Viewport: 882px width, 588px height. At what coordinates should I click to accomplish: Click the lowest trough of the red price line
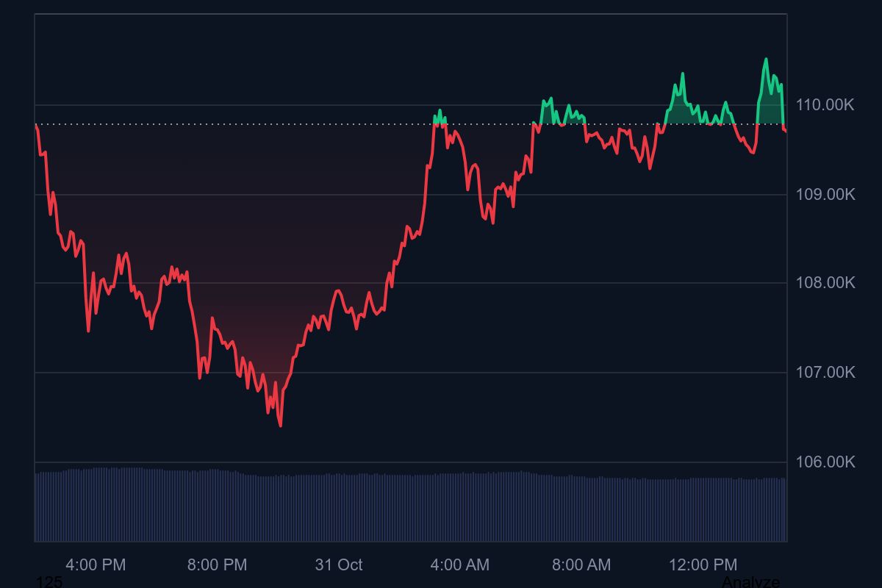pyautogui.click(x=281, y=425)
